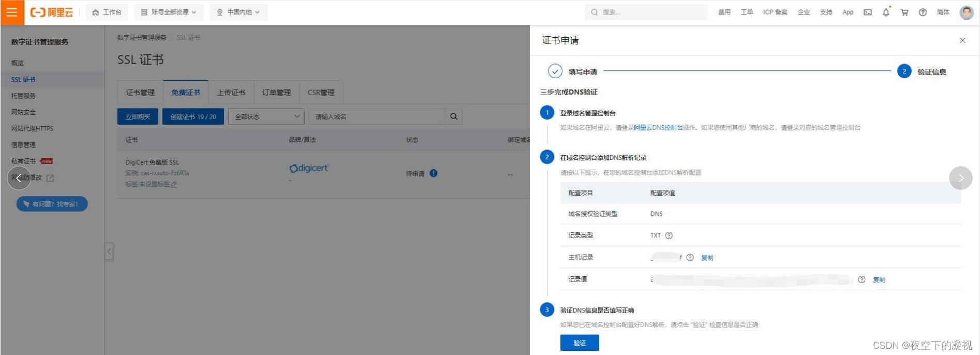Switch to the 免费证书 tab
Image resolution: width=980 pixels, height=355 pixels.
tap(186, 93)
